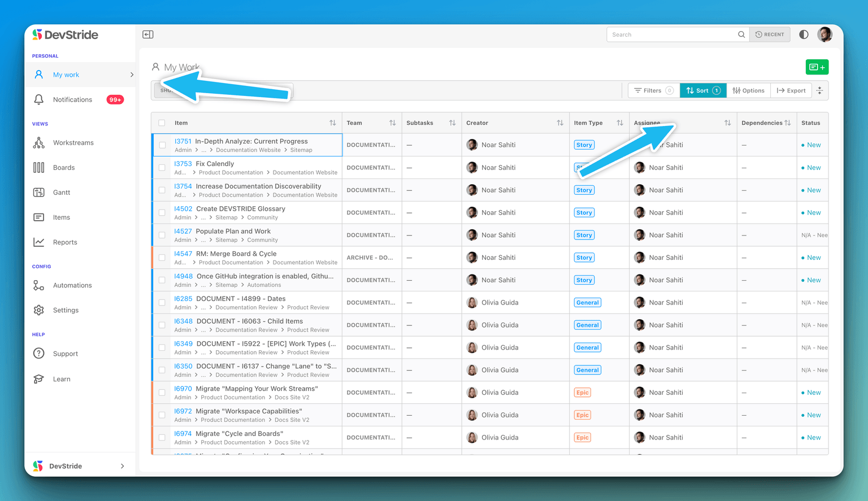Image resolution: width=868 pixels, height=501 pixels.
Task: Click the search magnifier icon
Action: (741, 34)
